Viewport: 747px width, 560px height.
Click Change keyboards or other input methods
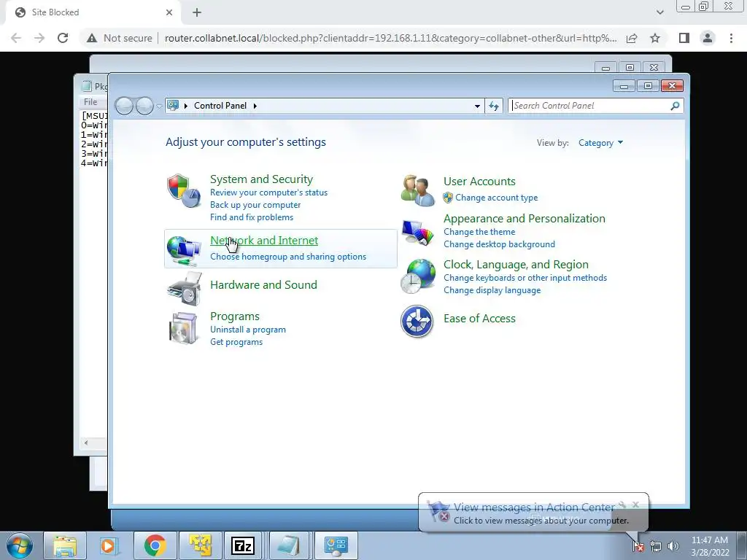pos(525,278)
